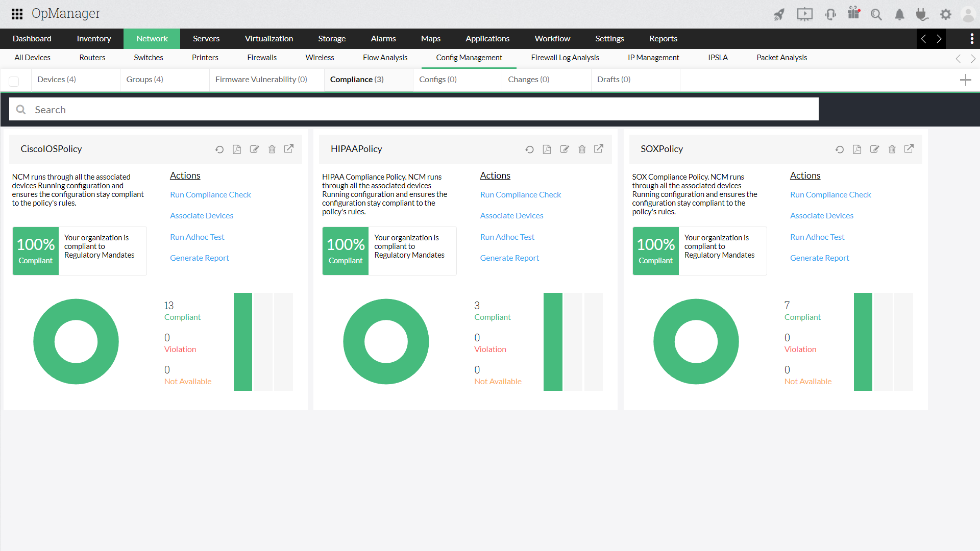Open the Firmware Vulnerability tab
This screenshot has width=980, height=551.
(260, 79)
